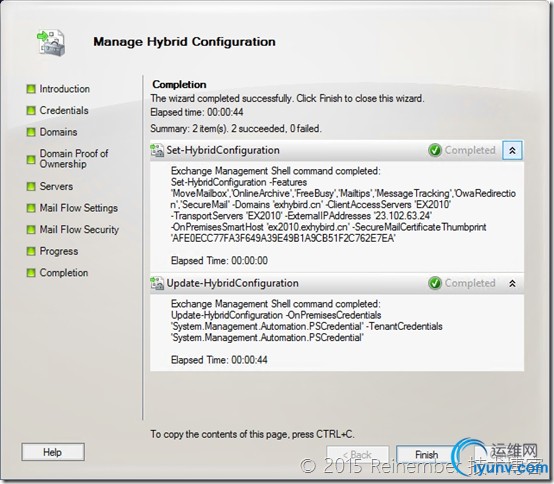
Task: Click the Completed status of Set-HybridConfiguration
Action: coord(470,150)
